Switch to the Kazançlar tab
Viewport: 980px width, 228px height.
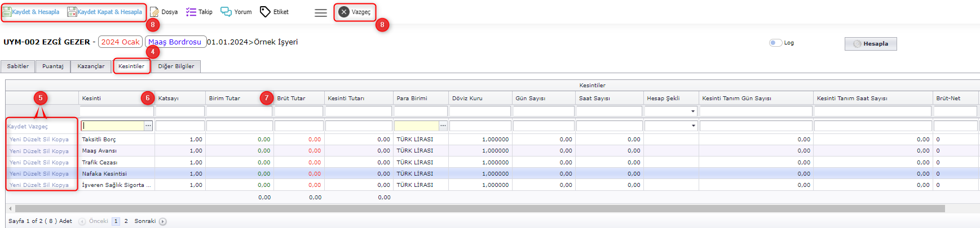(x=91, y=66)
